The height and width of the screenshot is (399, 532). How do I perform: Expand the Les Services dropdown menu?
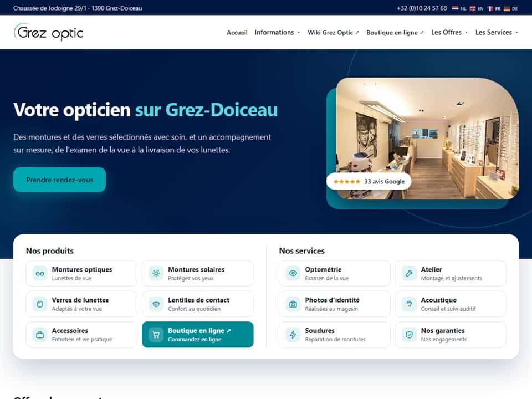pyautogui.click(x=497, y=32)
